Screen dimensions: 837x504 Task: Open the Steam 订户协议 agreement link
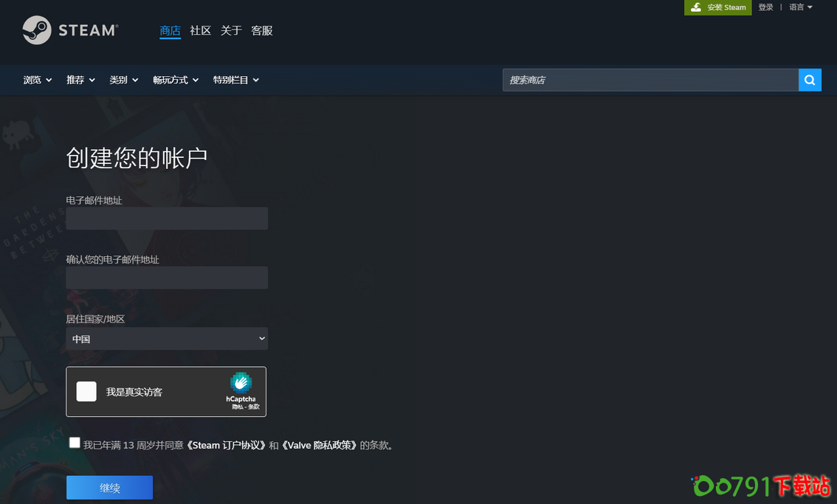click(227, 444)
